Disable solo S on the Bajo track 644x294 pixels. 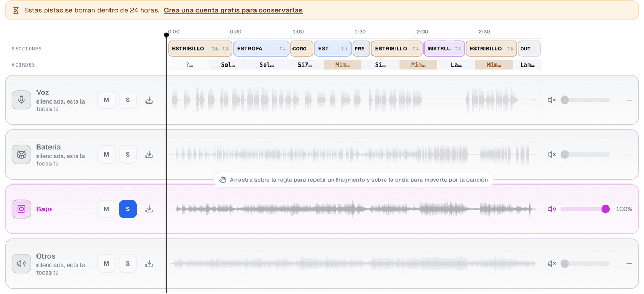[x=128, y=209]
